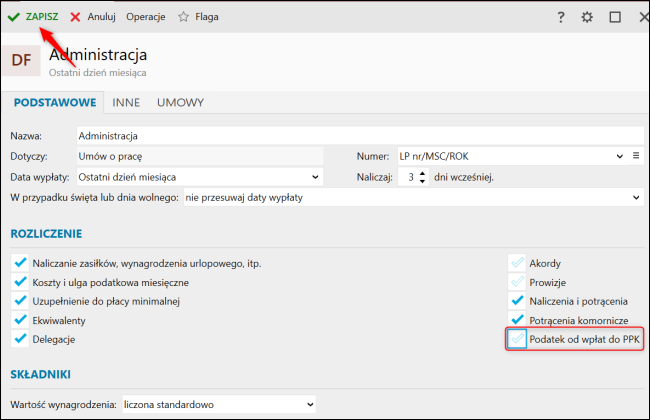
Task: Expand the Data wypłaty dropdown
Action: (x=316, y=177)
